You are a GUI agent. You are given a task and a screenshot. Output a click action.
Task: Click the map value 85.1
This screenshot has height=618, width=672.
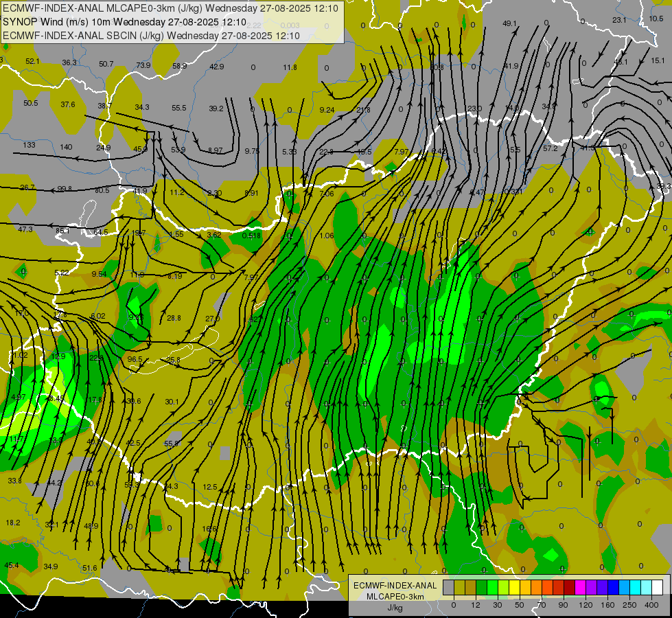click(62, 231)
